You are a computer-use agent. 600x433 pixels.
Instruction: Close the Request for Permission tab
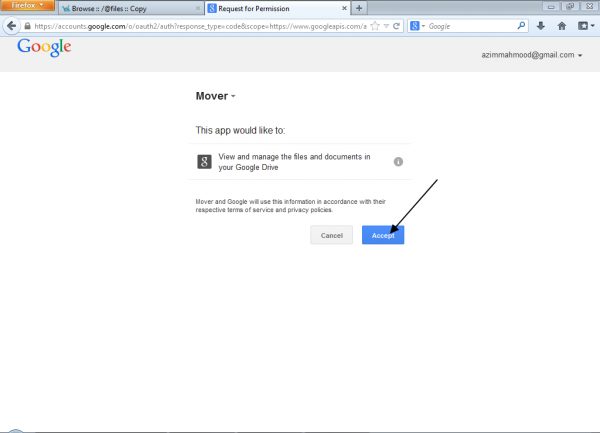point(344,8)
